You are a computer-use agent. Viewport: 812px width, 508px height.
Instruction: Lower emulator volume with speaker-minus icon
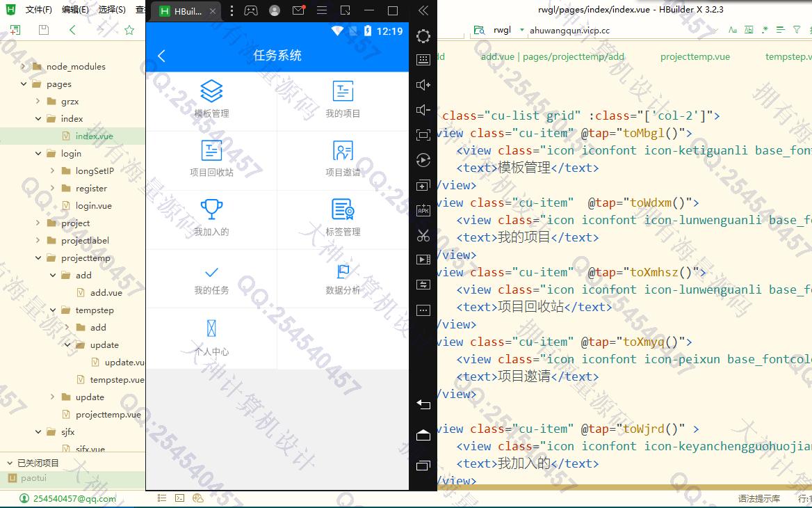pos(423,110)
